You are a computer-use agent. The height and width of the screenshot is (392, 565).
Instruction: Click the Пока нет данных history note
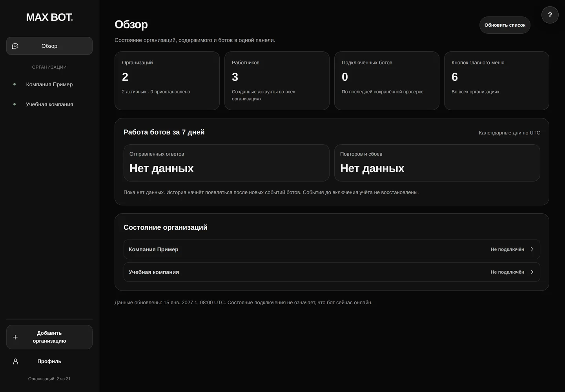[271, 192]
